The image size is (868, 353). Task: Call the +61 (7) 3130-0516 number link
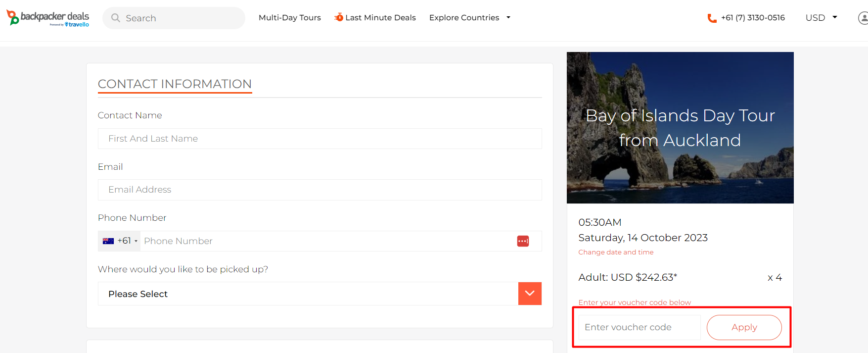[753, 18]
